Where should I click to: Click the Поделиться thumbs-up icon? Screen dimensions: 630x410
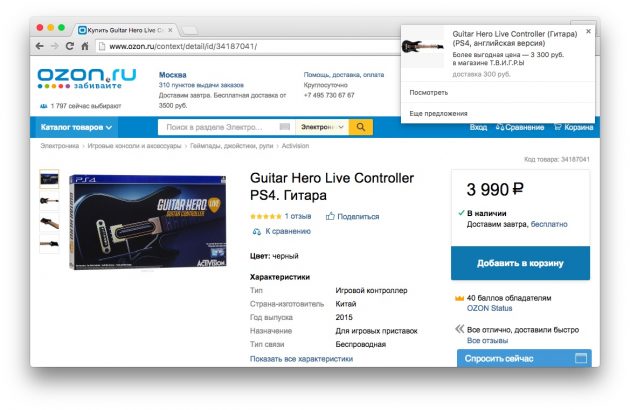click(330, 216)
